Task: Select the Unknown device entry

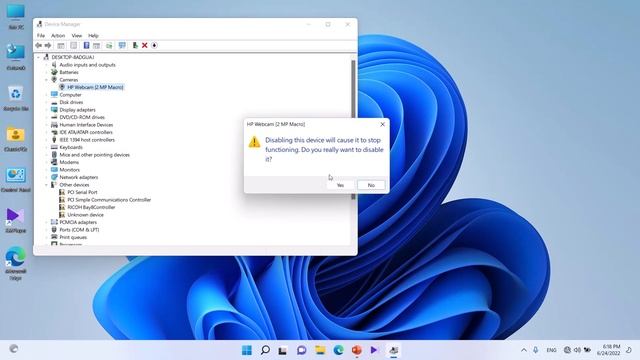Action: [85, 215]
